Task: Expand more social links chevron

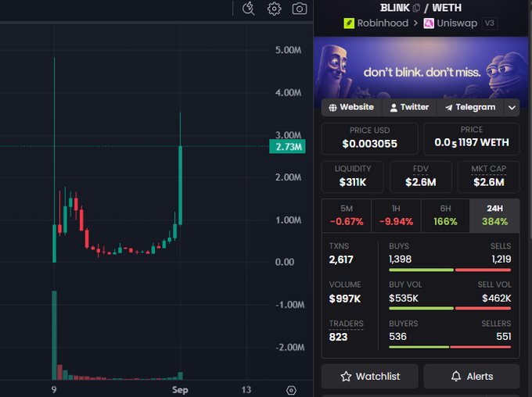Action: tap(512, 108)
